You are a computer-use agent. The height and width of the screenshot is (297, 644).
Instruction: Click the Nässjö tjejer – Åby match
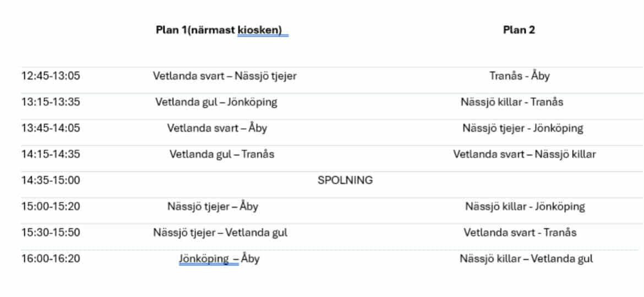(212, 207)
